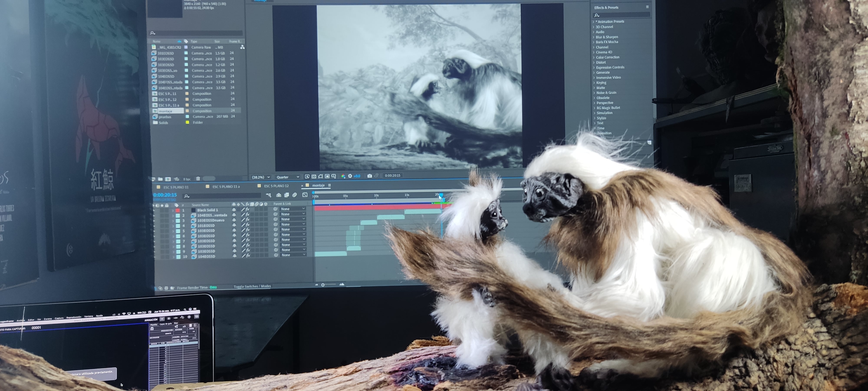Open the graph editor icon

305,195
